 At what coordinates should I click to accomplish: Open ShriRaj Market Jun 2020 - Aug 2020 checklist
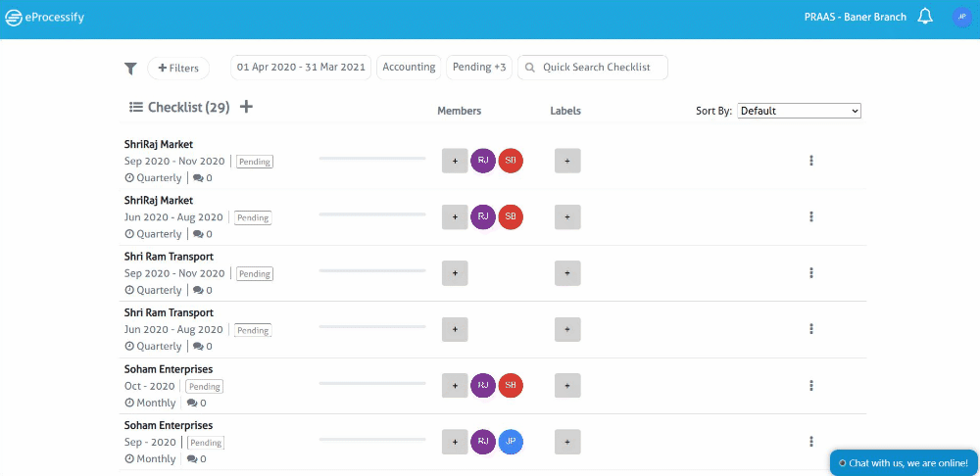click(159, 201)
